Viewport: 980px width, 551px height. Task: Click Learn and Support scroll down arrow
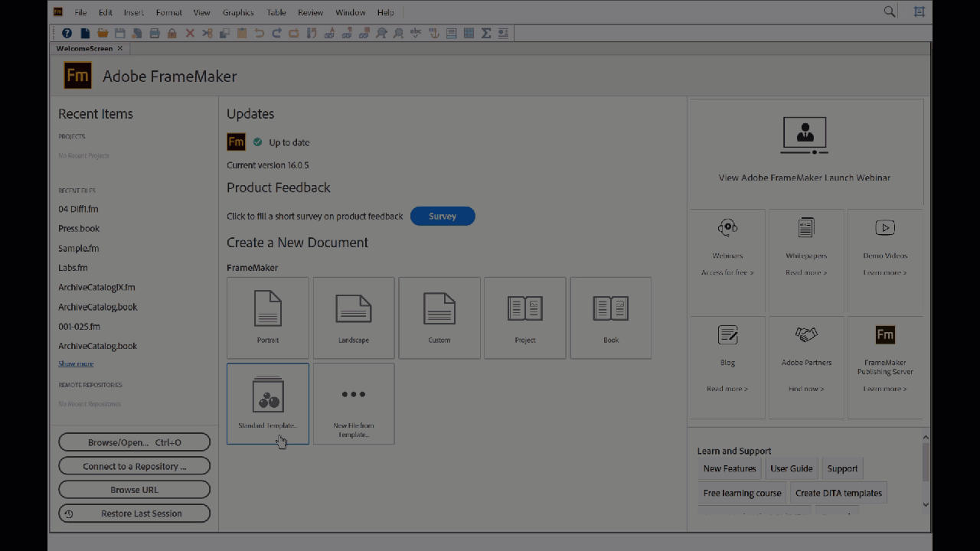[x=926, y=504]
